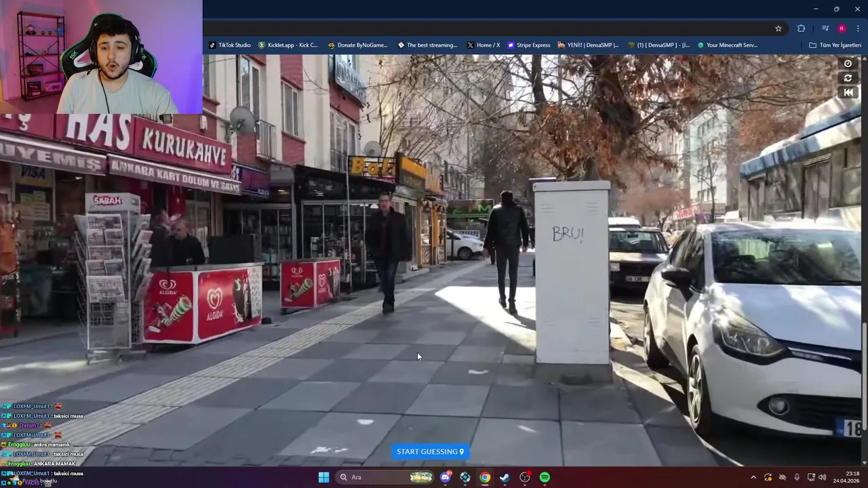Open the blue hexagon app next to Discord
The image size is (868, 488).
pos(465,477)
